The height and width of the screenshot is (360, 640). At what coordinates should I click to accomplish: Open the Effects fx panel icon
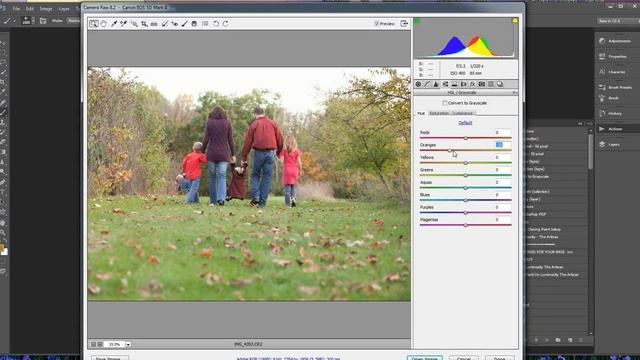pyautogui.click(x=472, y=84)
